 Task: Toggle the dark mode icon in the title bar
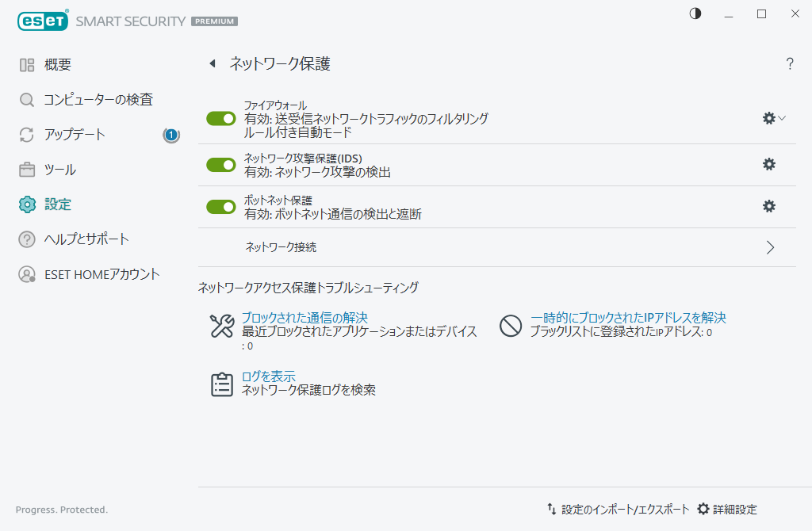(695, 13)
